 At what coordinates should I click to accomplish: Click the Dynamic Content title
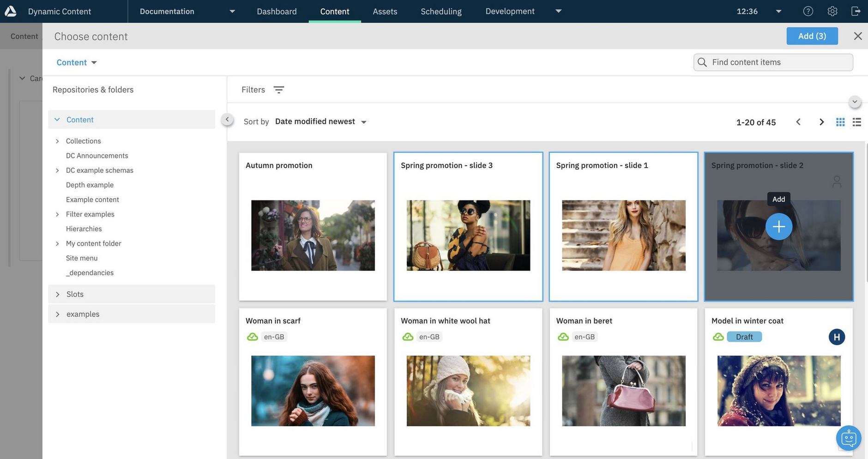pyautogui.click(x=60, y=11)
